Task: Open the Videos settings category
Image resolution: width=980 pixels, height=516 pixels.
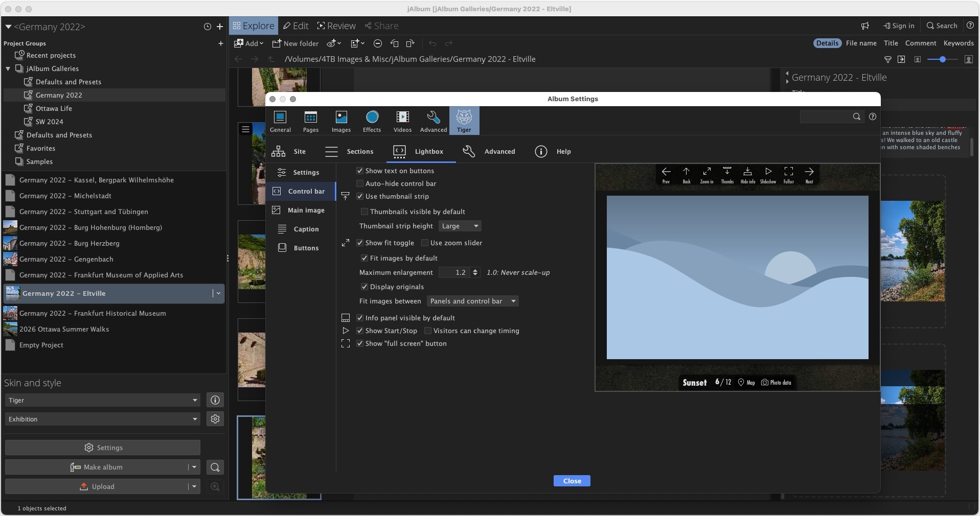Action: pyautogui.click(x=402, y=121)
